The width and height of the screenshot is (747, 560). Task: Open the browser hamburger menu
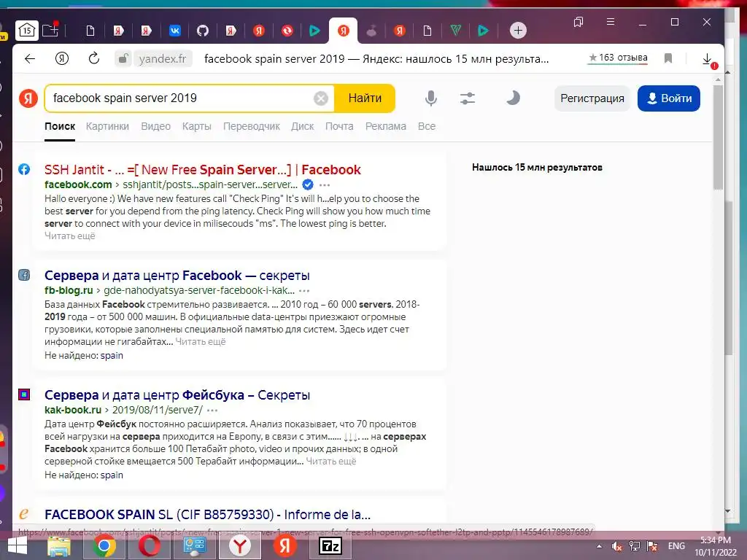611,22
